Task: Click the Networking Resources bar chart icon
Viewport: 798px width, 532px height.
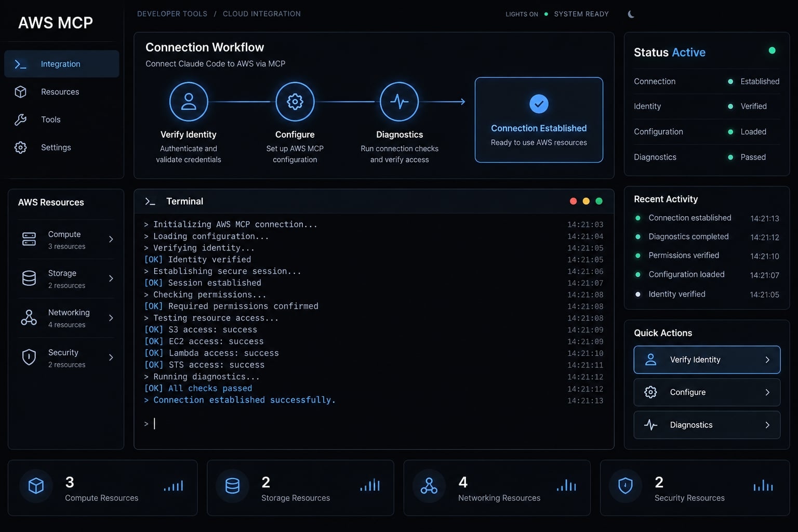Action: pos(566,486)
